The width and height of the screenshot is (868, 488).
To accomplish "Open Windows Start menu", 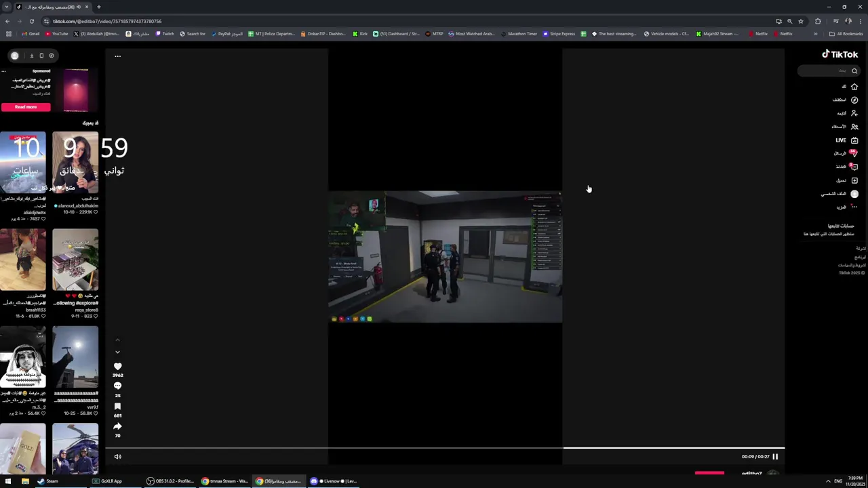I will 8,481.
